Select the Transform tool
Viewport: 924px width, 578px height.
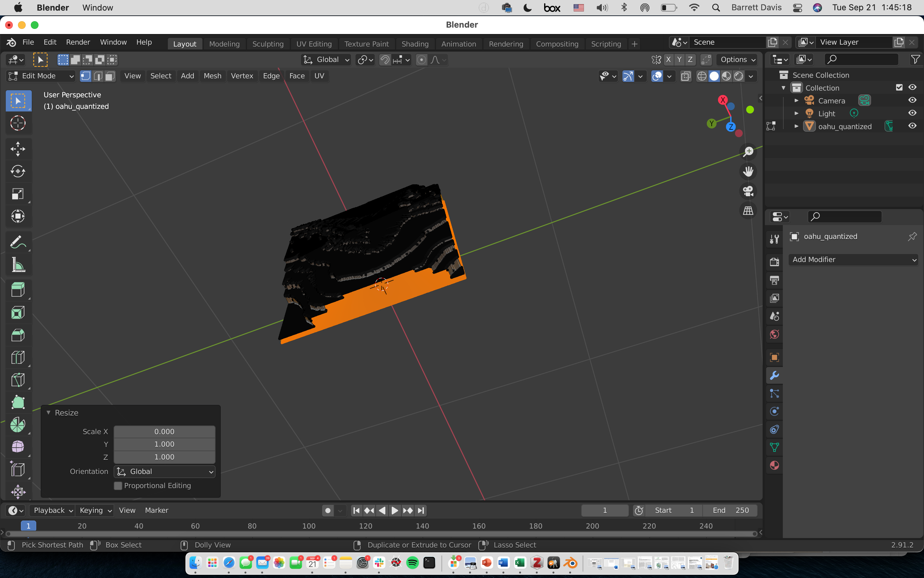pyautogui.click(x=18, y=216)
